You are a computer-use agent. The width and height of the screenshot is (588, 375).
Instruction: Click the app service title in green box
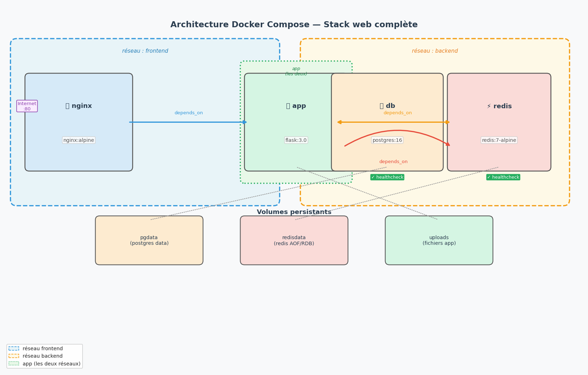tap(296, 106)
